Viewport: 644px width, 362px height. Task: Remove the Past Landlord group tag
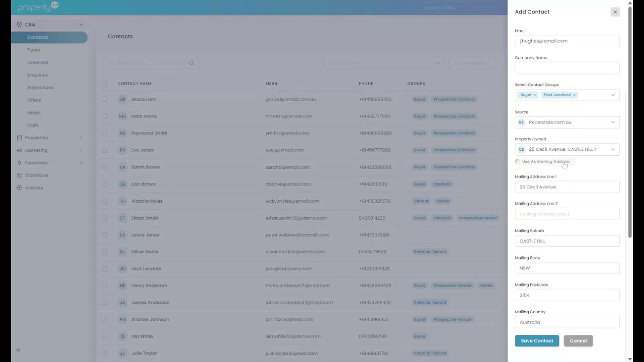click(x=574, y=95)
